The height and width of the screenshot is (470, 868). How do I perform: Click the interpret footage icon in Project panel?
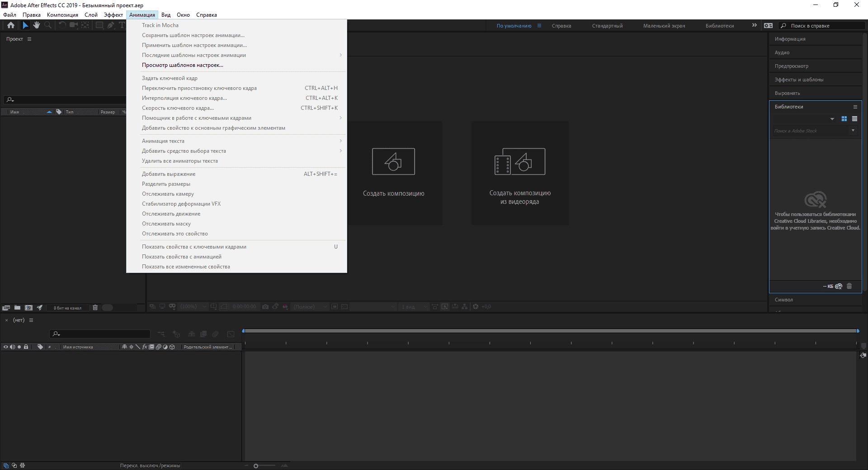pos(6,308)
